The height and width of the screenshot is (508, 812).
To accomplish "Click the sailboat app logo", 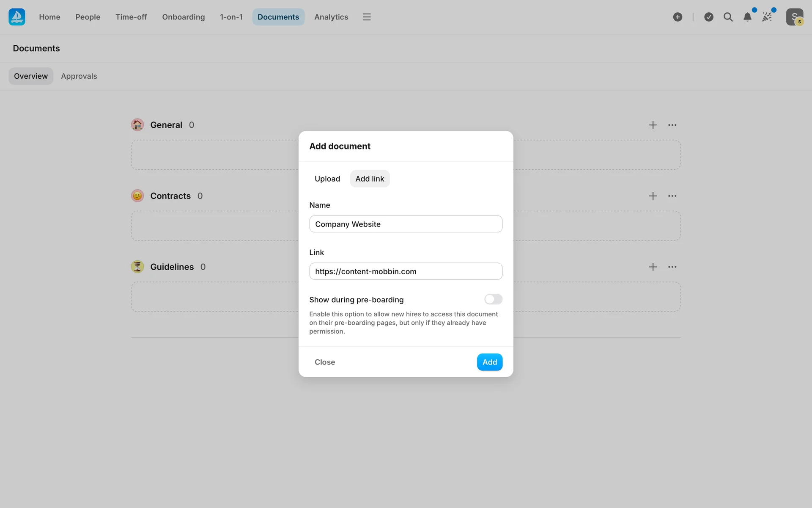I will pyautogui.click(x=17, y=17).
